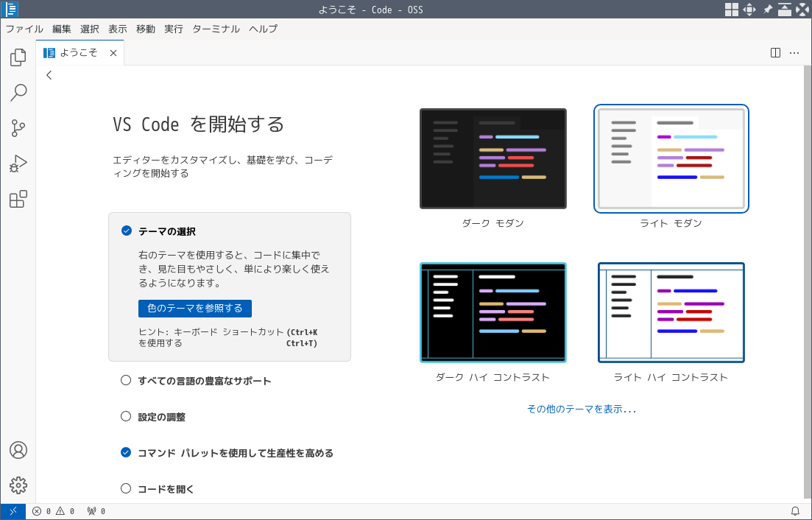The height and width of the screenshot is (520, 812).
Task: Click the テーマの選択 heading text
Action: 167,231
